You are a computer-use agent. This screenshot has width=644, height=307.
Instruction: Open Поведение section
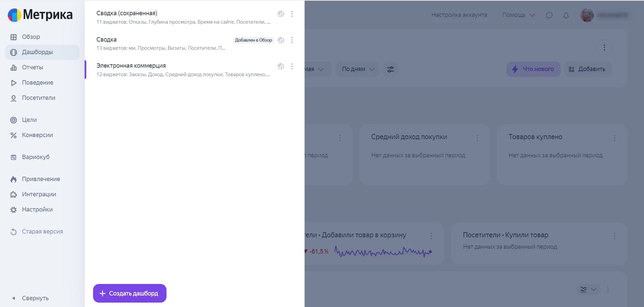(x=38, y=83)
